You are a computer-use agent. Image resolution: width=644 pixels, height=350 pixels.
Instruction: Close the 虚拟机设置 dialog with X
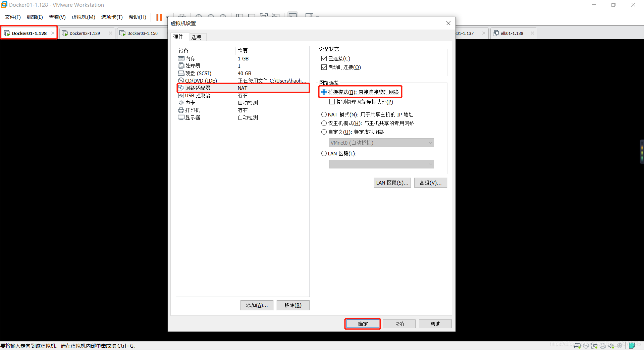[448, 23]
